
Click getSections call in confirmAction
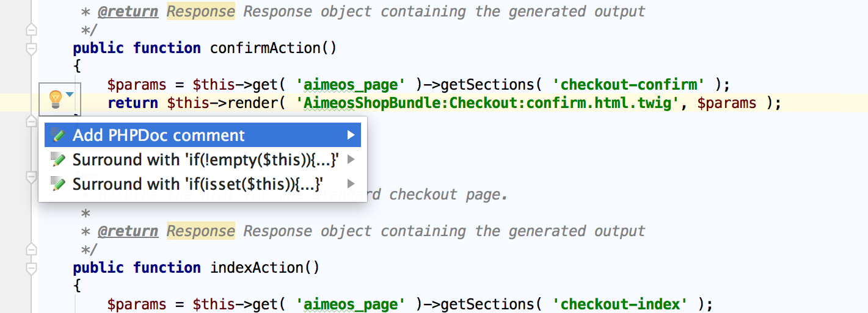pyautogui.click(x=487, y=85)
